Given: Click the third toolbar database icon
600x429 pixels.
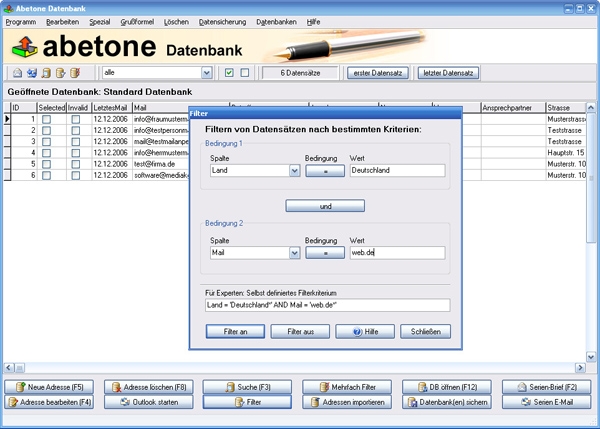Looking at the screenshot, I should click(x=46, y=73).
